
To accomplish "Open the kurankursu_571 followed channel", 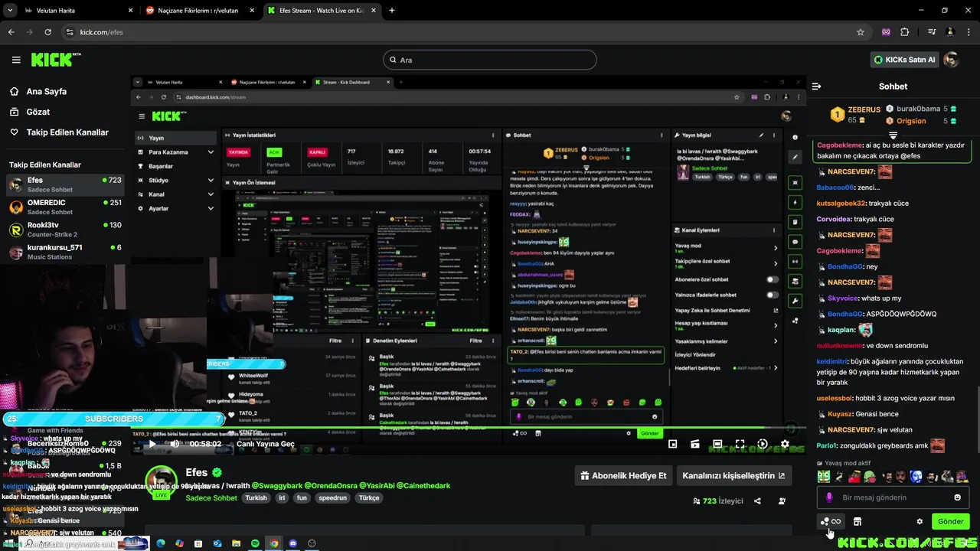I will pos(64,252).
